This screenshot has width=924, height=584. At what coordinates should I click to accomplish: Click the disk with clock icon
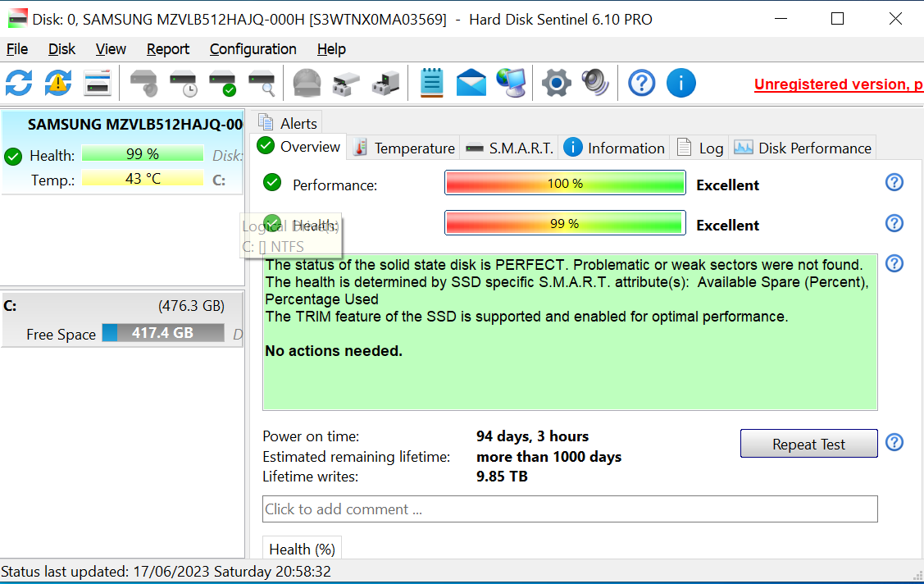click(184, 83)
